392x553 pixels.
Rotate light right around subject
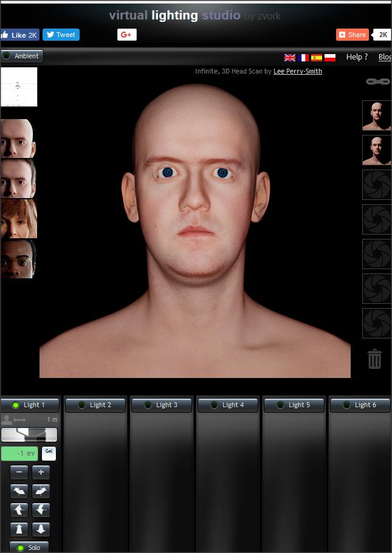tap(41, 491)
